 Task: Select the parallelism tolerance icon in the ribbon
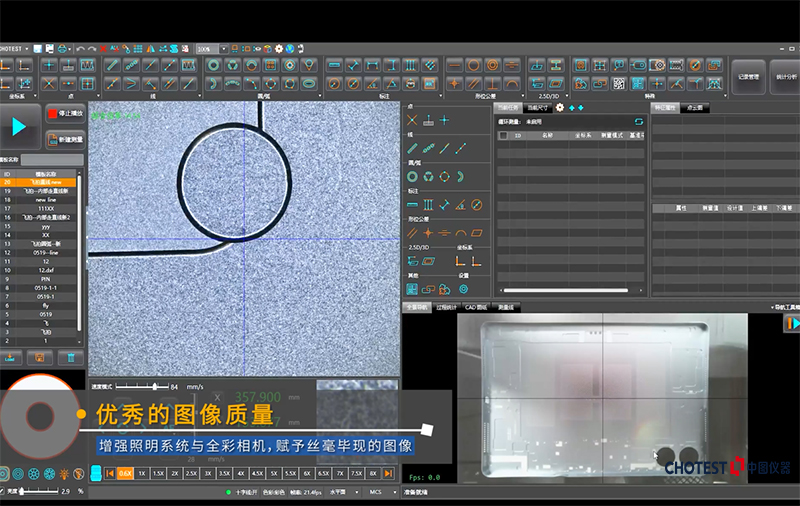tap(473, 83)
